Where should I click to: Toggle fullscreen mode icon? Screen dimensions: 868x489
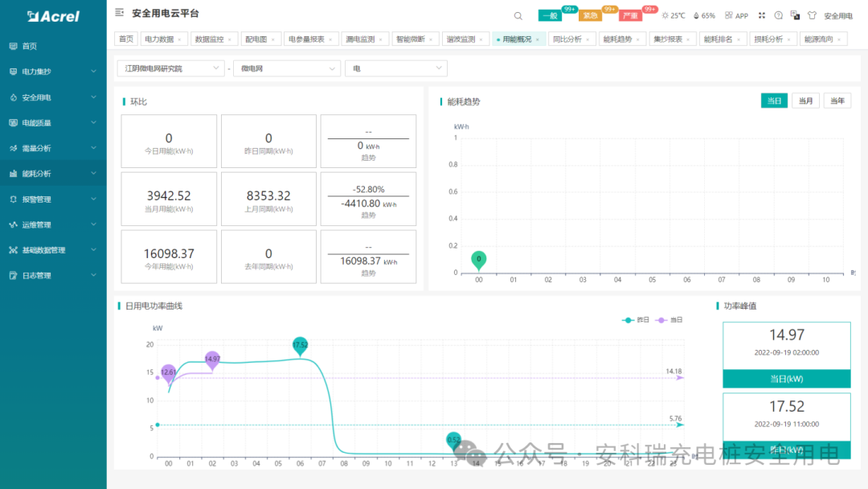(762, 15)
